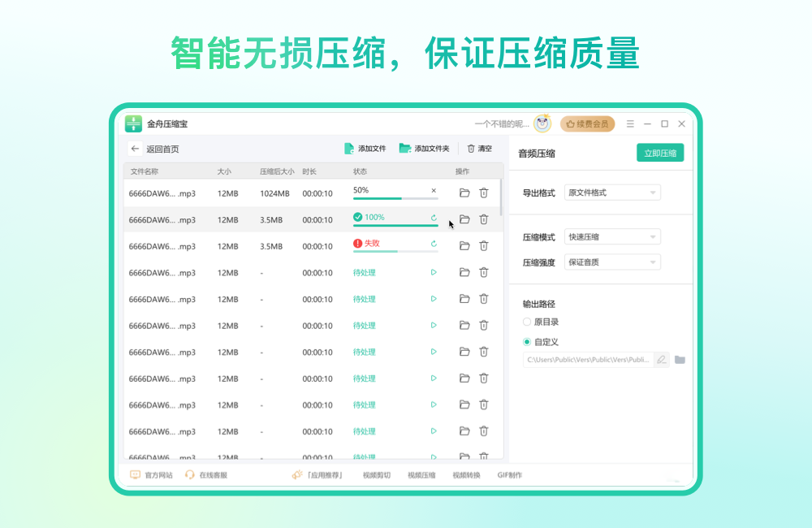Click the 在线客服 customer service icon
This screenshot has width=812, height=528.
188,475
